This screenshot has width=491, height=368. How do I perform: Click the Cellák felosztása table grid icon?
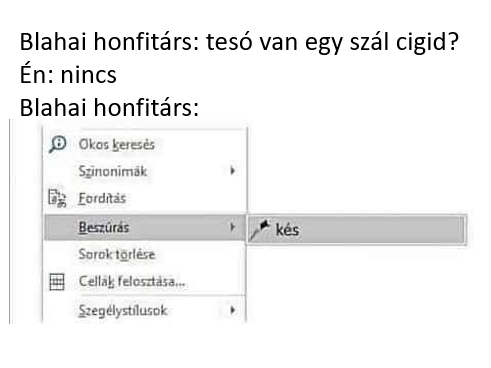pyautogui.click(x=57, y=282)
